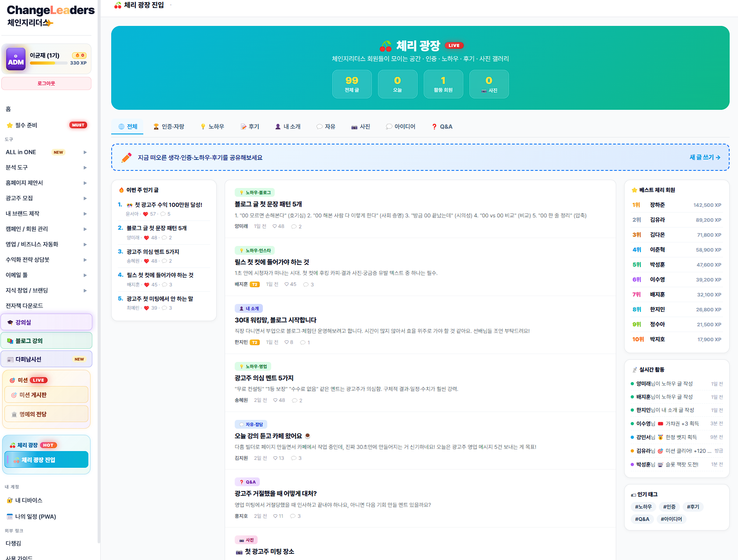Expand the 이메일 툴 menu
This screenshot has height=560, width=738.
click(x=46, y=275)
